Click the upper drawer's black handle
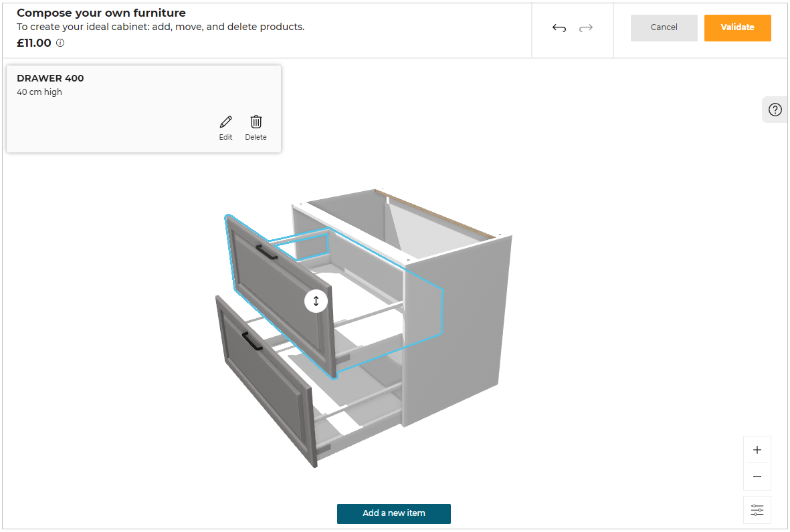Image resolution: width=790 pixels, height=532 pixels. [x=267, y=251]
